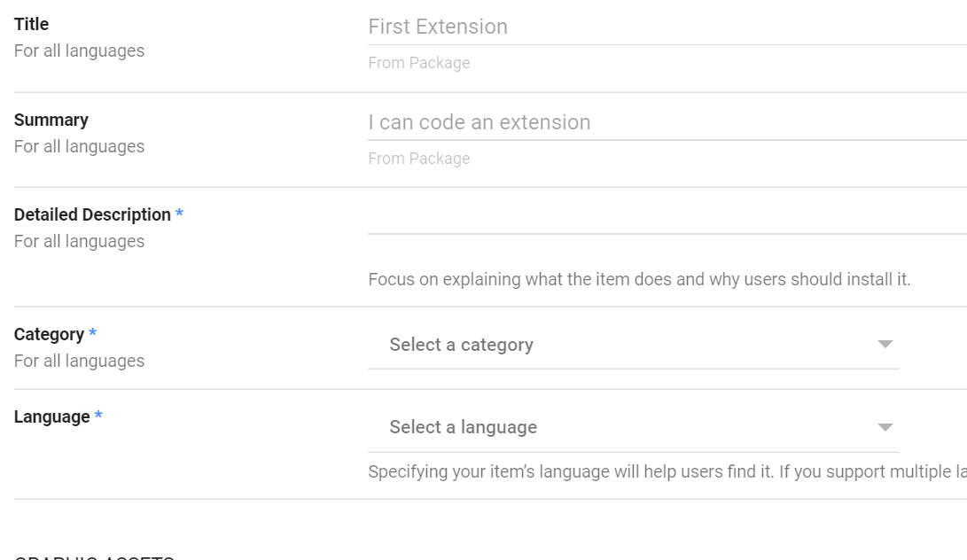Viewport: 967px width, 560px height.
Task: Click the 'Focus on explaining' helper text
Action: (639, 279)
